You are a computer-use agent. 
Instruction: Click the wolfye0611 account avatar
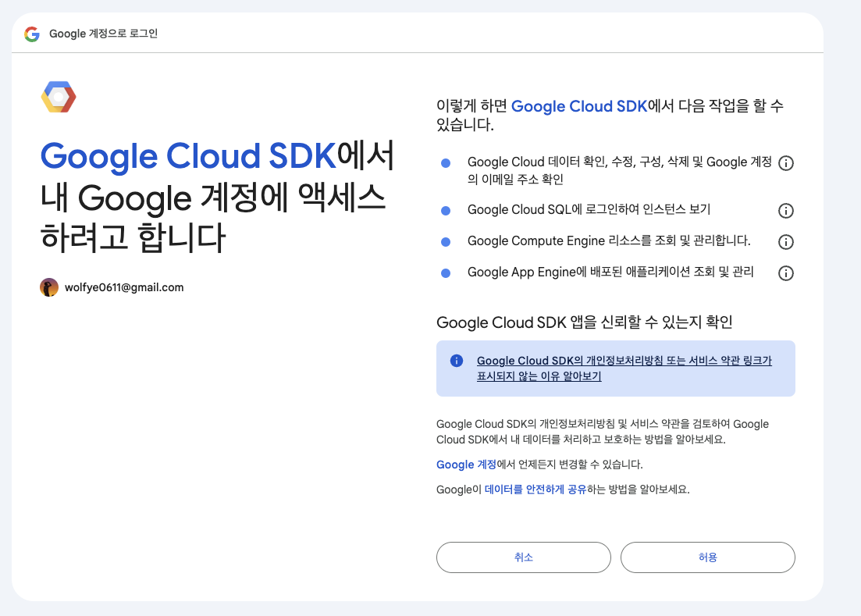coord(49,287)
